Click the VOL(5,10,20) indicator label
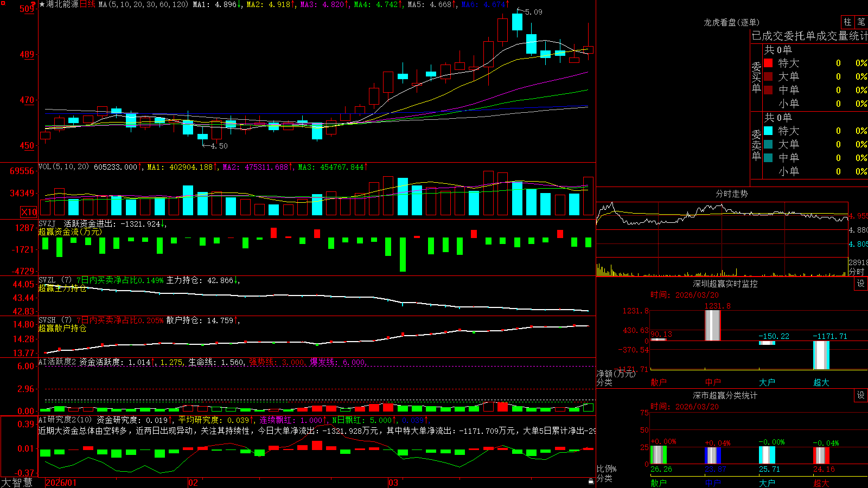The width and height of the screenshot is (868, 488). click(x=63, y=167)
